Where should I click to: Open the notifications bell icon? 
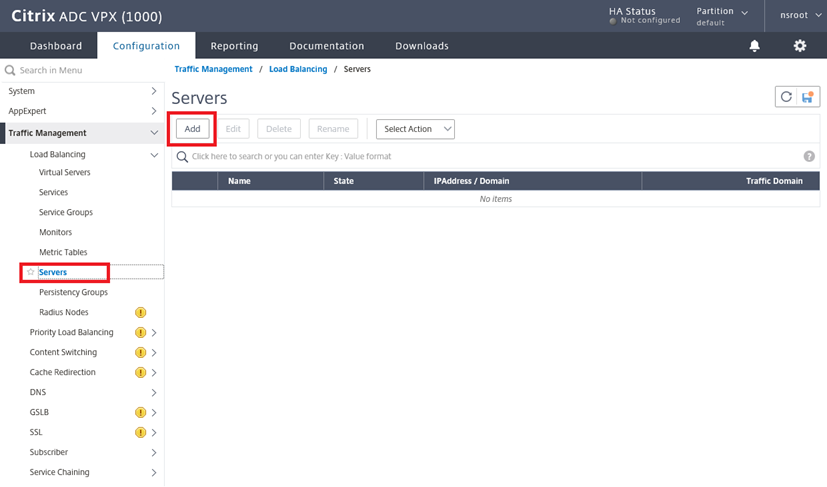tap(754, 46)
